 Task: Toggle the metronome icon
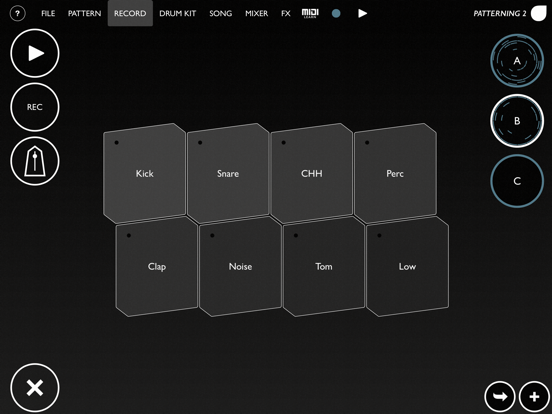pyautogui.click(x=35, y=161)
